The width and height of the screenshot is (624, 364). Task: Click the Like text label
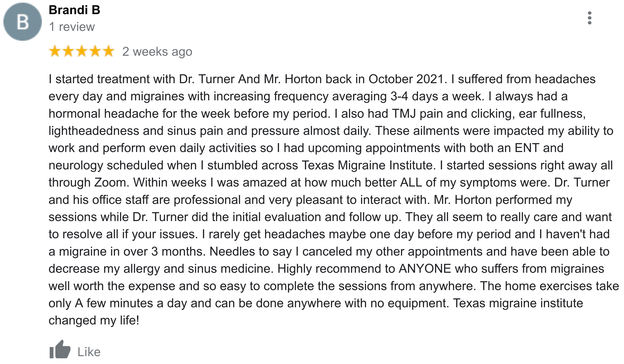[89, 352]
